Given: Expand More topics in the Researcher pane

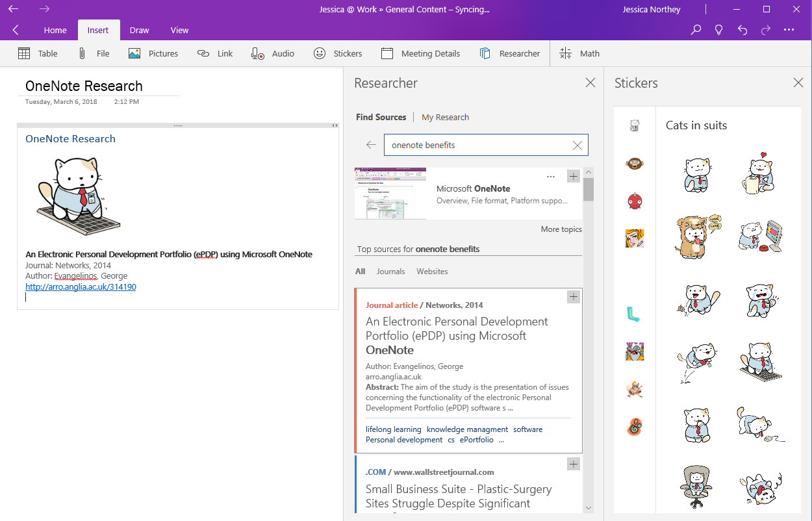Looking at the screenshot, I should pos(561,229).
